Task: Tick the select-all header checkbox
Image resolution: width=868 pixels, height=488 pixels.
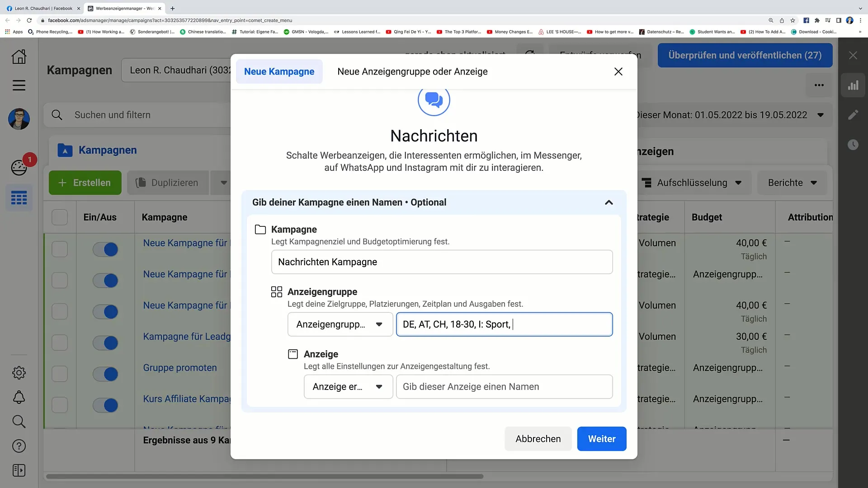Action: click(x=60, y=217)
